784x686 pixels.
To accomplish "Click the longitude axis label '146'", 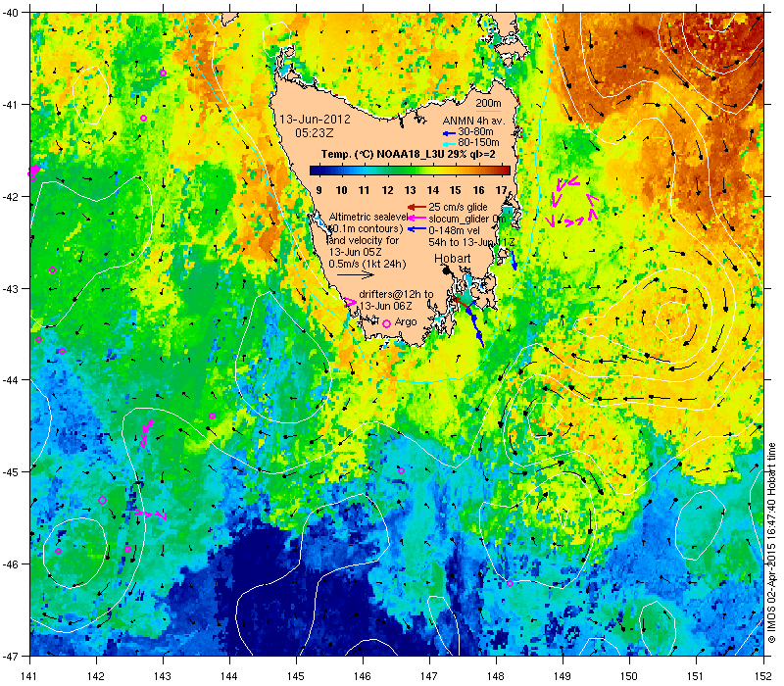I will (363, 676).
